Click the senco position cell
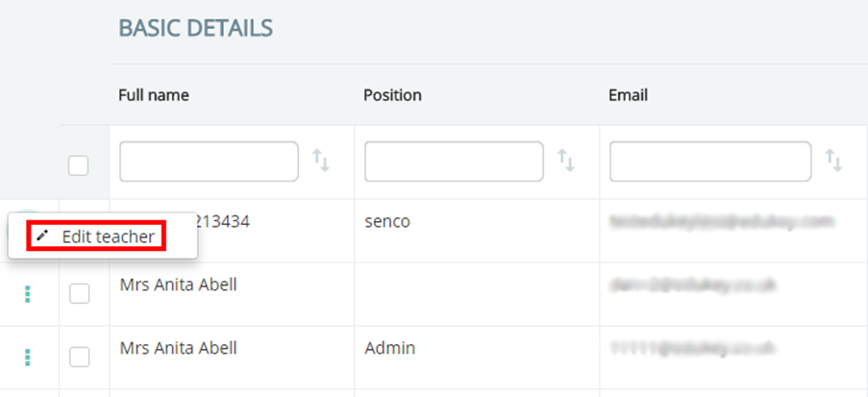Viewport: 868px width, 397px height. (x=386, y=222)
